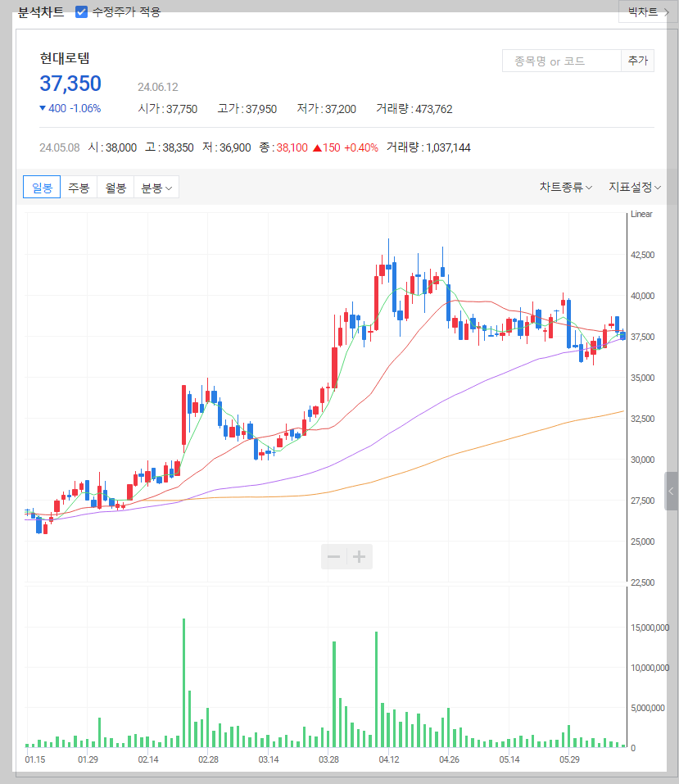Click the 15,000,000 volume axis label
The width and height of the screenshot is (679, 784).
650,628
